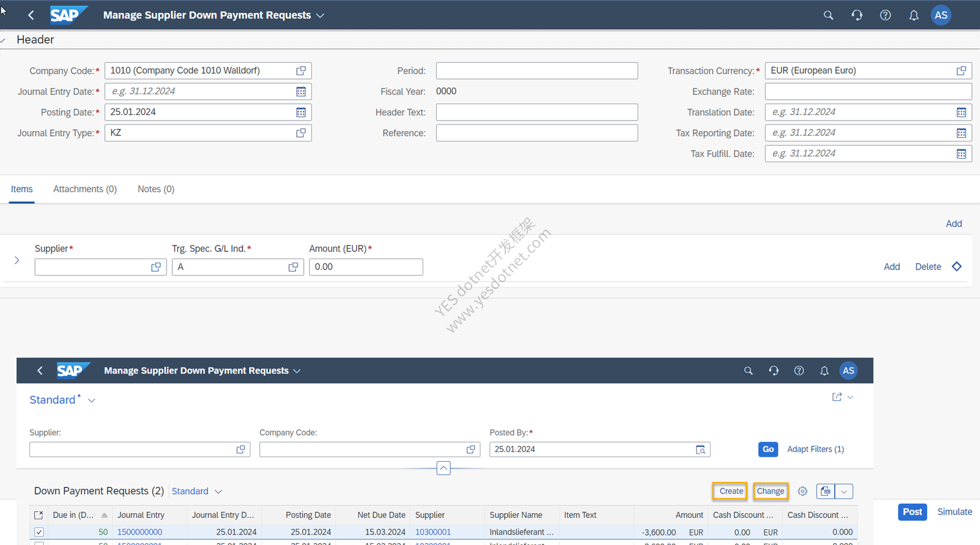The height and width of the screenshot is (545, 980).
Task: Click the Amount (EUR) input field
Action: (366, 267)
